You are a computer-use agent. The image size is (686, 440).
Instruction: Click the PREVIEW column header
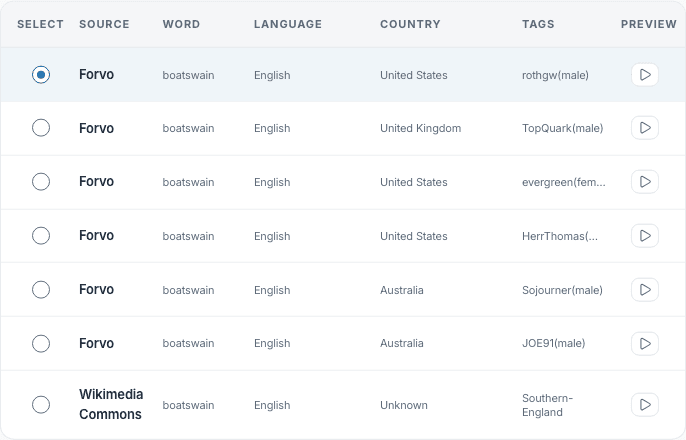[x=649, y=24]
